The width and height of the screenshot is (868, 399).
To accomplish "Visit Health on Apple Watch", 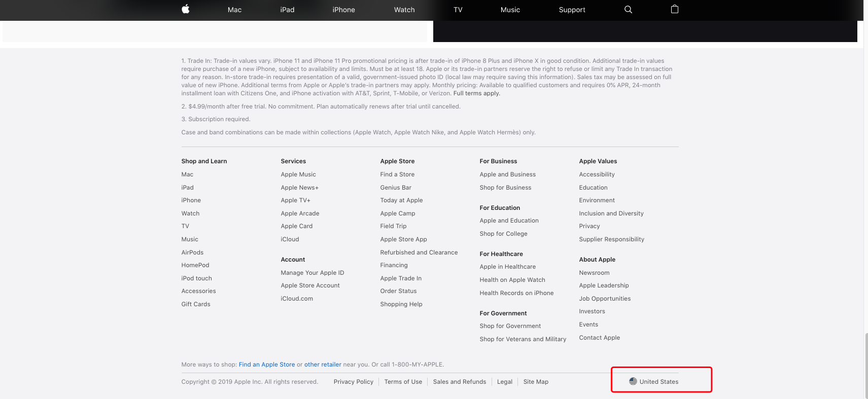I will [512, 280].
